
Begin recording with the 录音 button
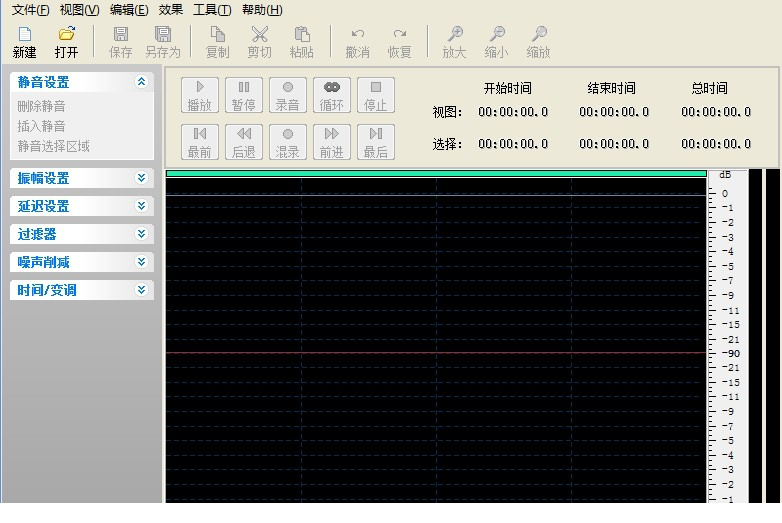click(x=288, y=95)
